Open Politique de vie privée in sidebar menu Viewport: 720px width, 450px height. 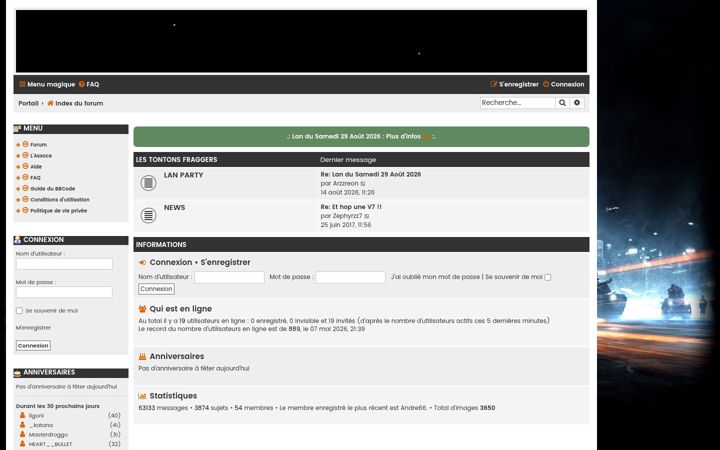(58, 211)
